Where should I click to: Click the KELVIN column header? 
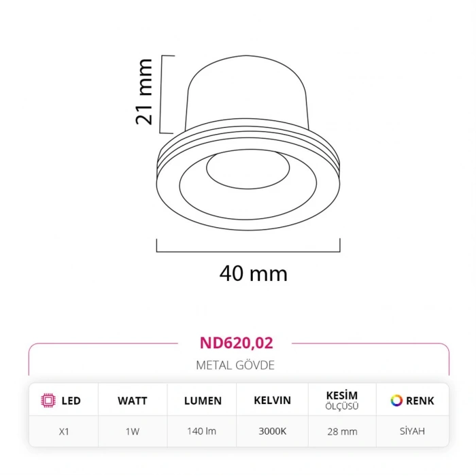[x=273, y=401]
